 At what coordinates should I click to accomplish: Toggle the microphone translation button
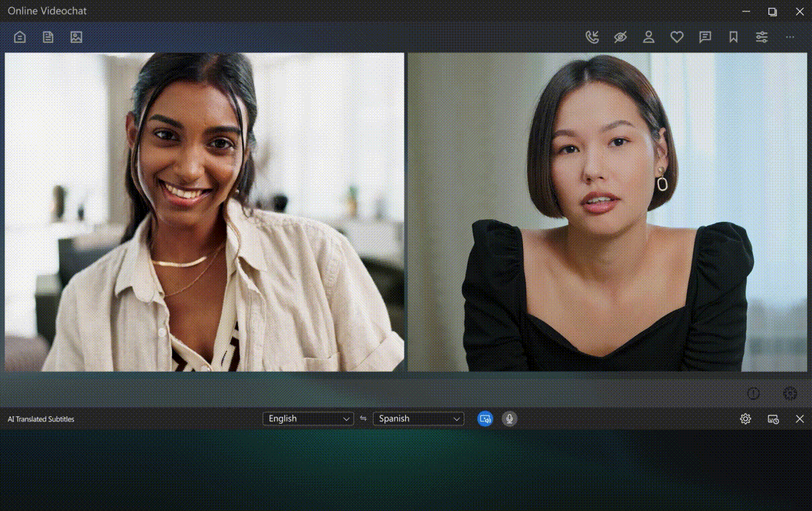coord(510,419)
